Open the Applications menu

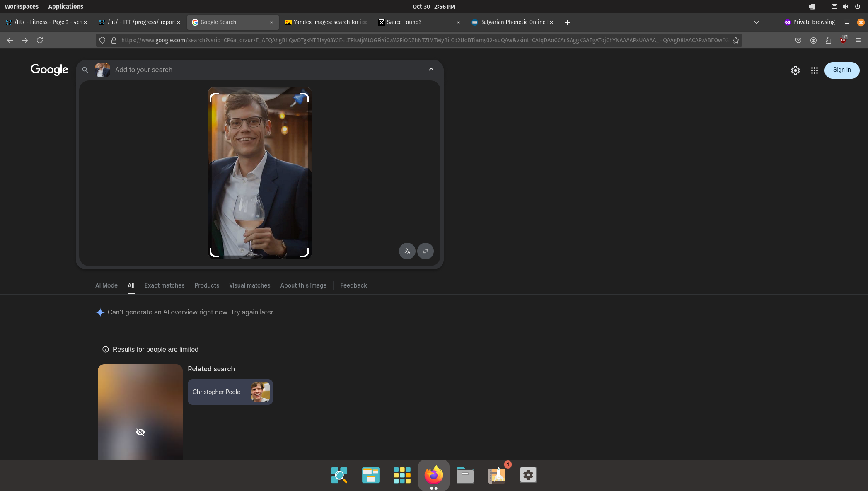click(x=65, y=7)
